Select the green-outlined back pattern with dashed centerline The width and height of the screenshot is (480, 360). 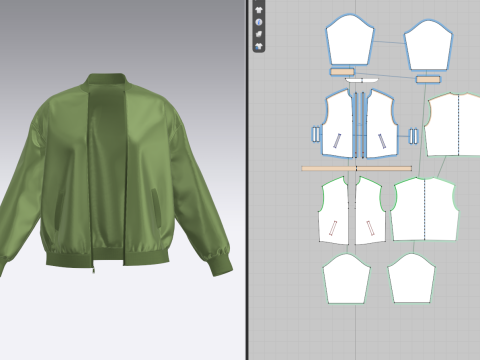click(425, 209)
